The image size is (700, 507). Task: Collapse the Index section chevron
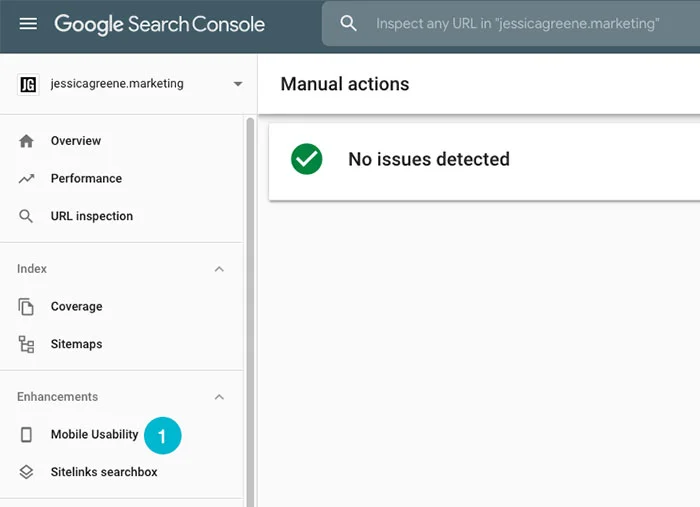[x=219, y=269]
